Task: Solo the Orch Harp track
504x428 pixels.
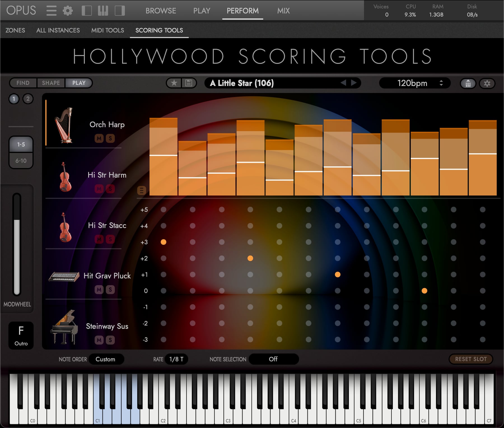Action: pyautogui.click(x=110, y=138)
